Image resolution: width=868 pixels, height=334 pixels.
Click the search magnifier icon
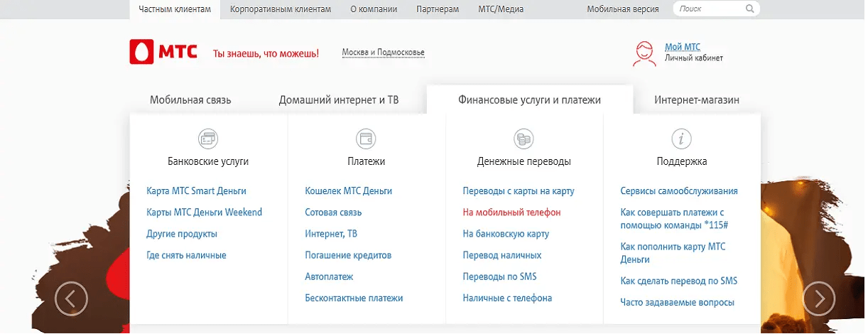pyautogui.click(x=750, y=9)
